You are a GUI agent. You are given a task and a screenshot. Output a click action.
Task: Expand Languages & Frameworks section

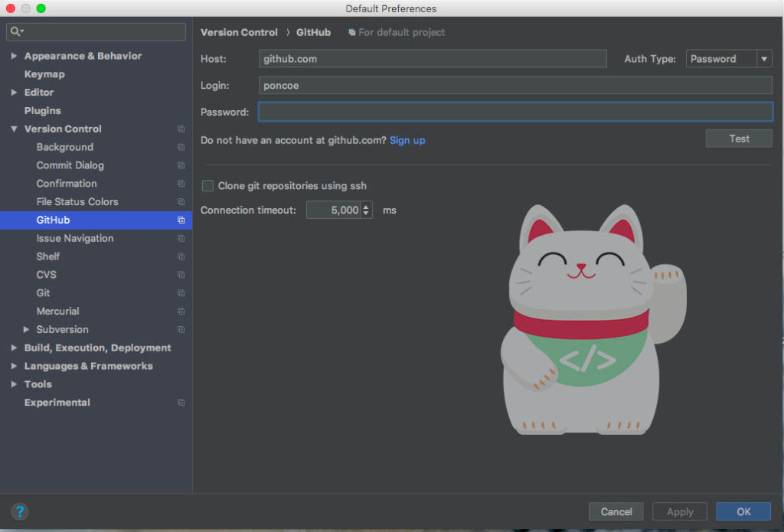14,366
